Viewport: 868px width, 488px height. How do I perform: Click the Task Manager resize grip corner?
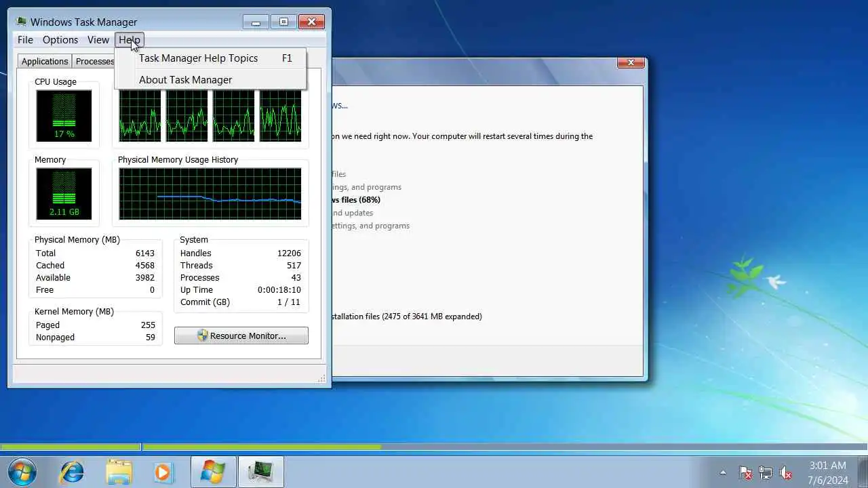click(321, 378)
